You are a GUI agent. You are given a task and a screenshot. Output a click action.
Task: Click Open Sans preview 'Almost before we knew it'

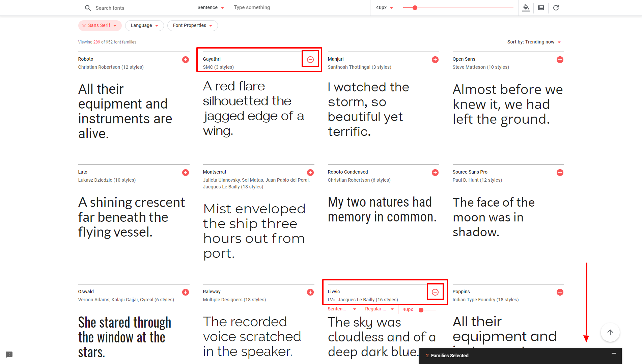coord(508,104)
